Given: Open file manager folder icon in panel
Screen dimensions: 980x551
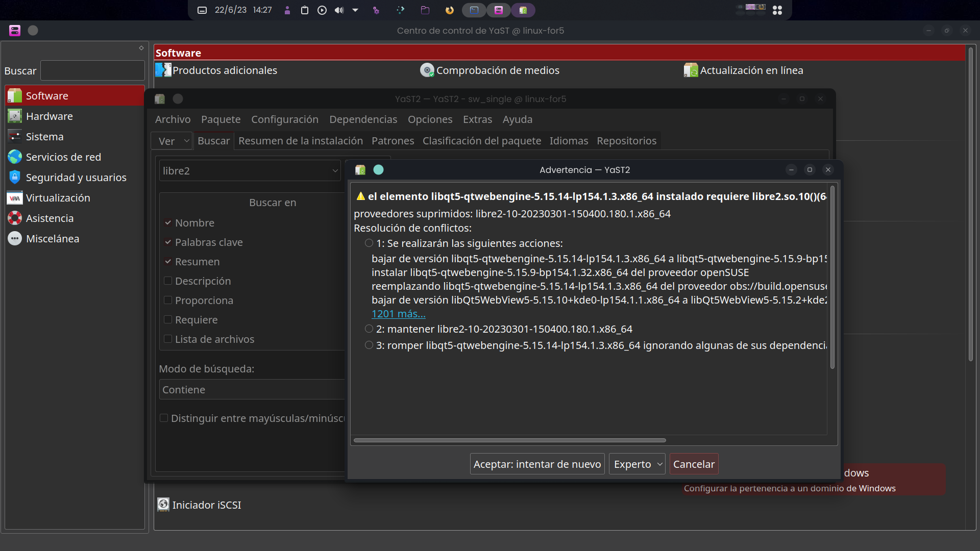Looking at the screenshot, I should [x=425, y=10].
